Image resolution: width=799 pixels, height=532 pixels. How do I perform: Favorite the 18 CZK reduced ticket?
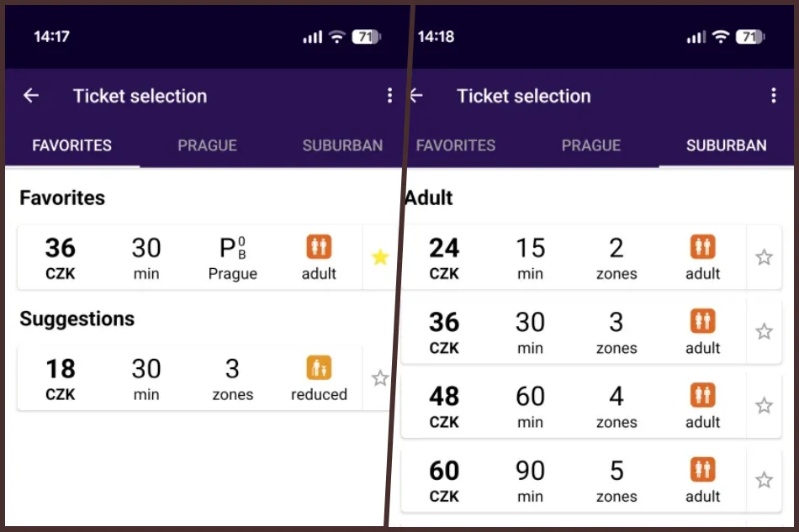point(380,378)
